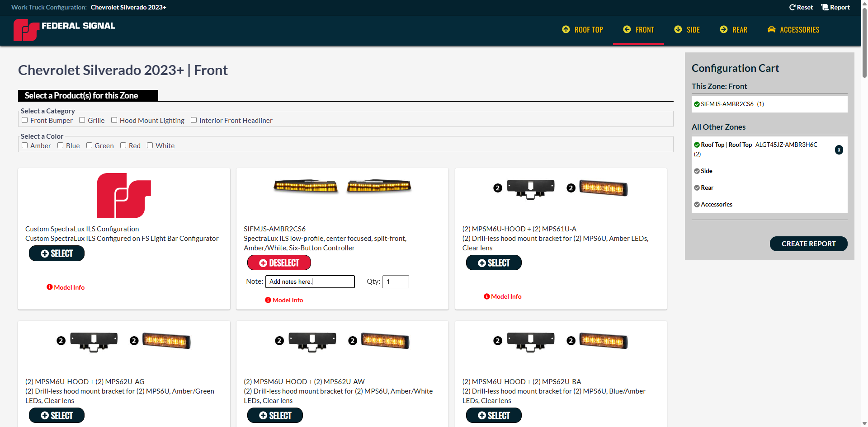This screenshot has height=427, width=868.
Task: Click the Accessories car icon
Action: point(772,29)
